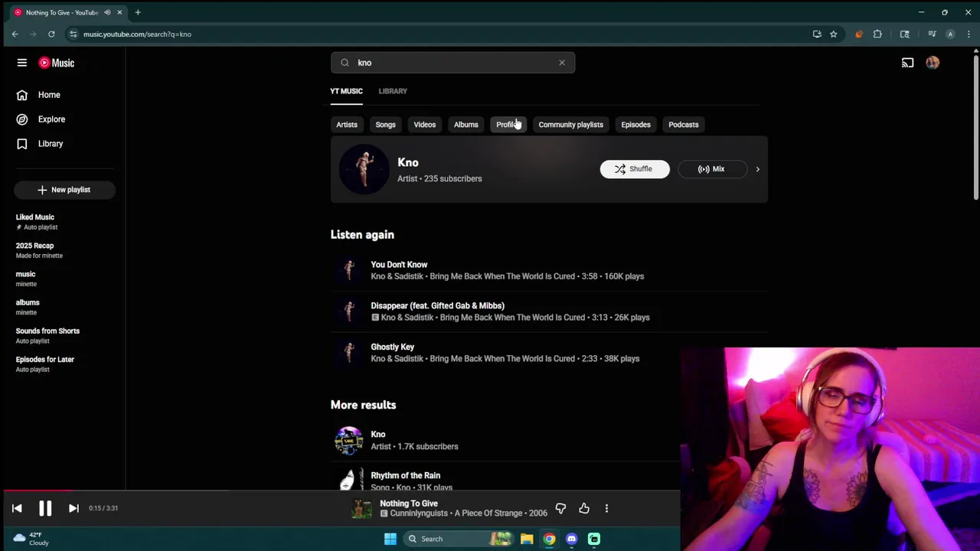Click Ghostly Key album thumbnail
The width and height of the screenshot is (980, 551).
[349, 353]
